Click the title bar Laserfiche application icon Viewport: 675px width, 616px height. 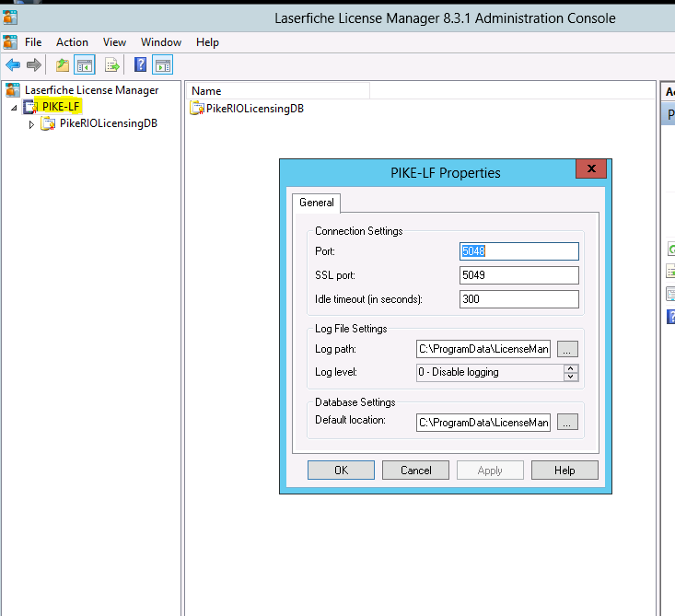(x=10, y=17)
